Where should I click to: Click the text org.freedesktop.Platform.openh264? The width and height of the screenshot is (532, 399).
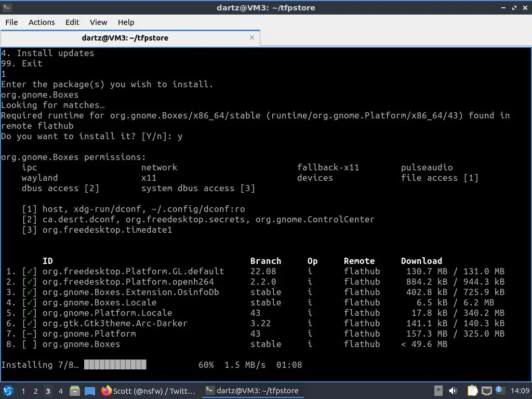tap(128, 282)
